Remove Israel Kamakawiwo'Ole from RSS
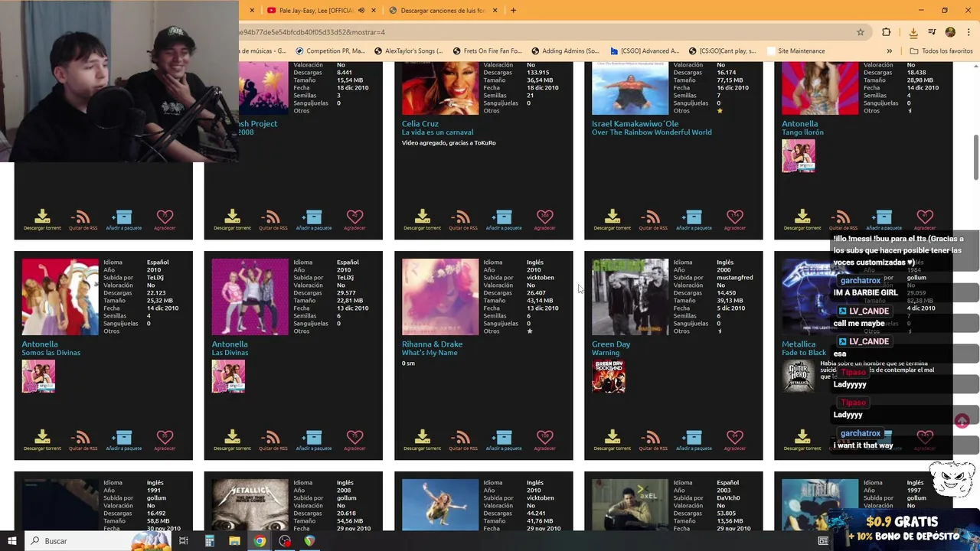The width and height of the screenshot is (980, 551). click(652, 220)
